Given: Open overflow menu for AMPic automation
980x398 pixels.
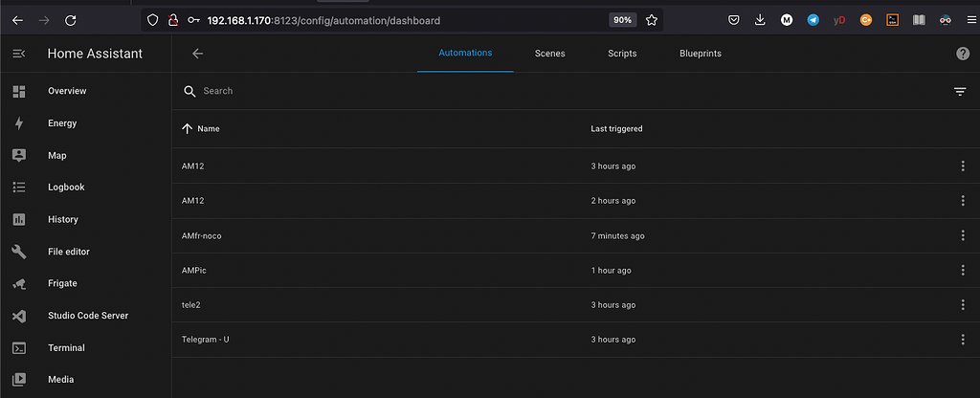Looking at the screenshot, I should click(x=963, y=270).
